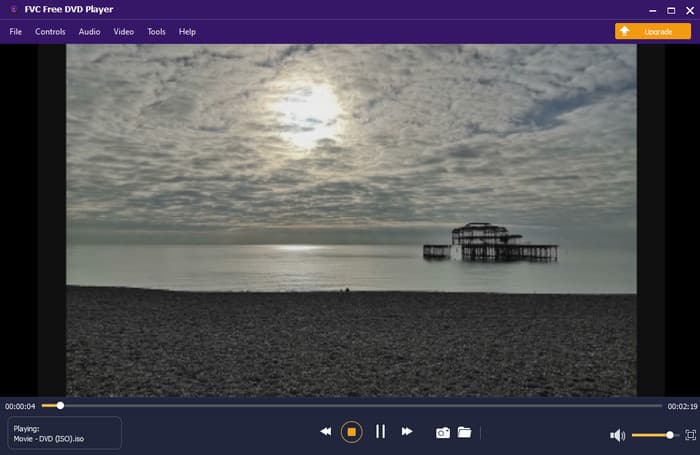The height and width of the screenshot is (455, 700).
Task: Click the rewind button
Action: (x=325, y=432)
